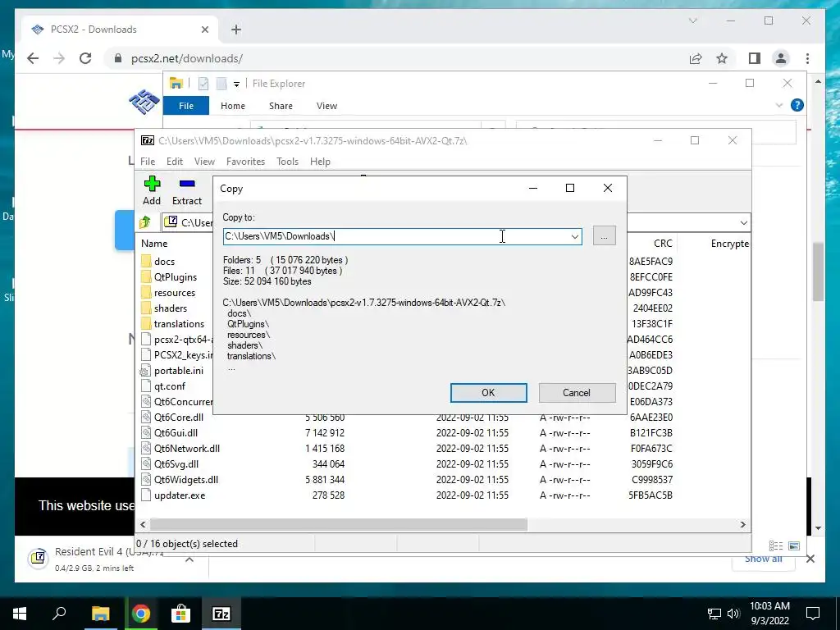The width and height of the screenshot is (840, 630).
Task: Click the green Add icon in 7-Zip
Action: click(x=152, y=184)
